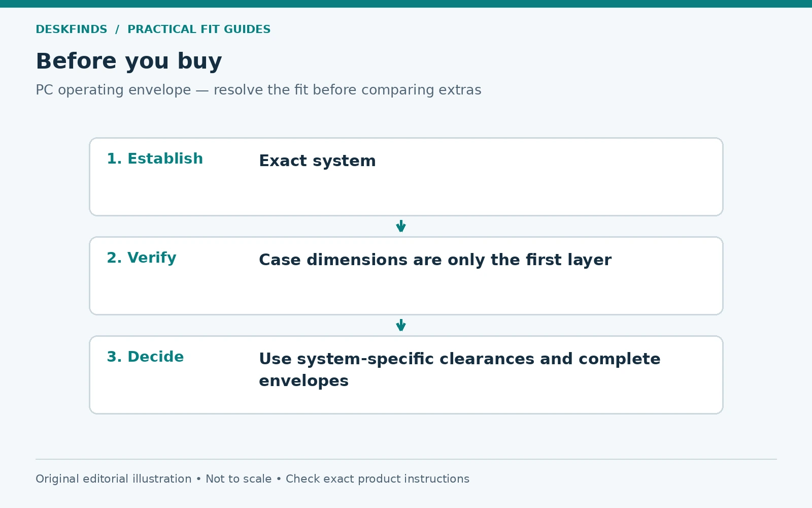Select the "Exact system" step text

pos(317,161)
